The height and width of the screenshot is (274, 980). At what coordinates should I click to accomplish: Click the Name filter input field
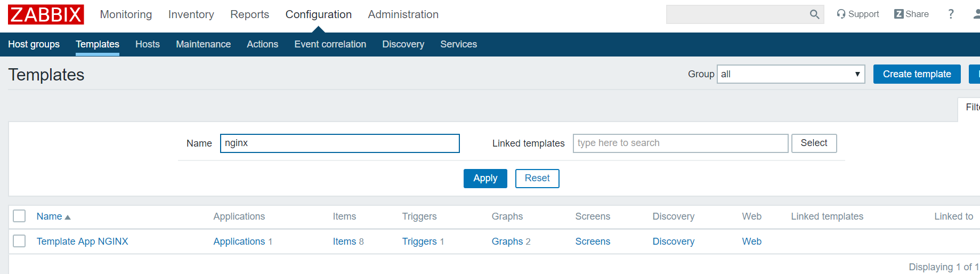[x=339, y=143]
